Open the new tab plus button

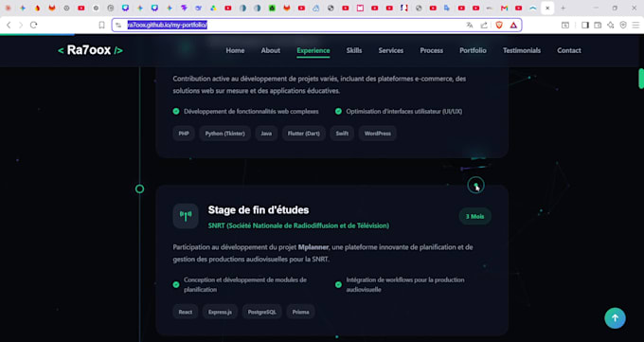(x=563, y=8)
